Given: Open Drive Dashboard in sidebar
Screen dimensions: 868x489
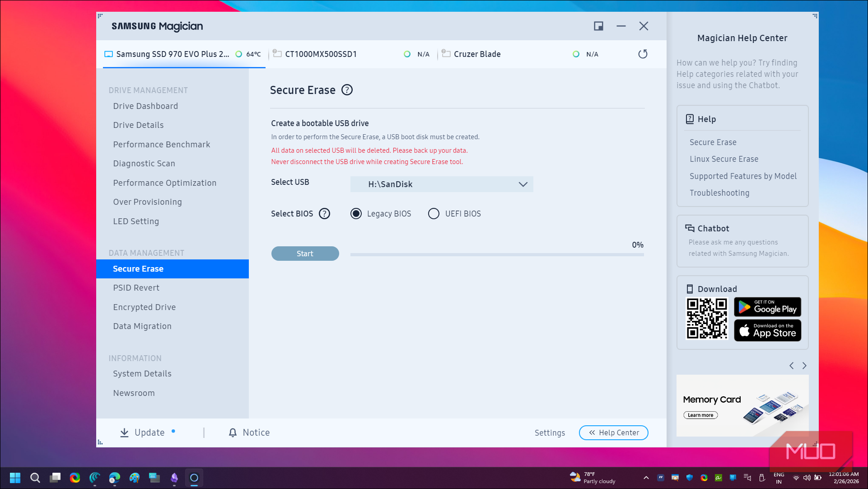Looking at the screenshot, I should 145,106.
